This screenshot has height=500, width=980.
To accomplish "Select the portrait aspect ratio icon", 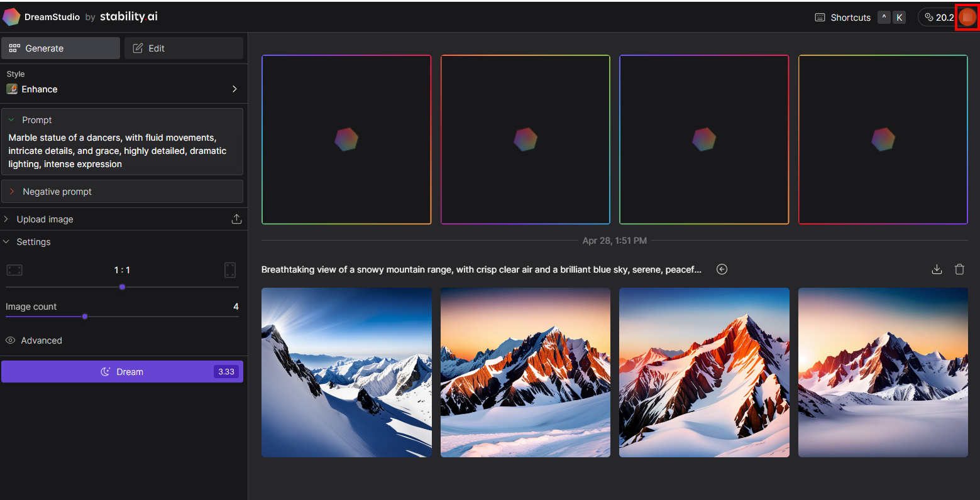I will tap(230, 270).
